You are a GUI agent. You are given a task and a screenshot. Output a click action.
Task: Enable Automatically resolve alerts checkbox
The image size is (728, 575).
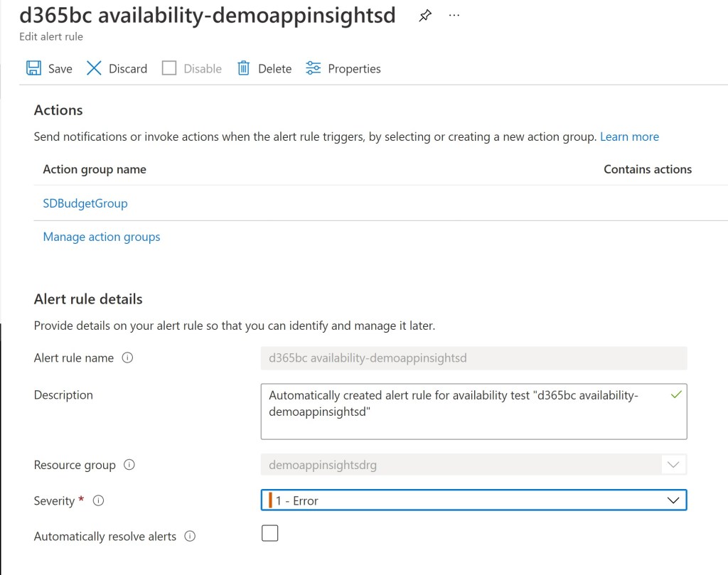coord(269,533)
